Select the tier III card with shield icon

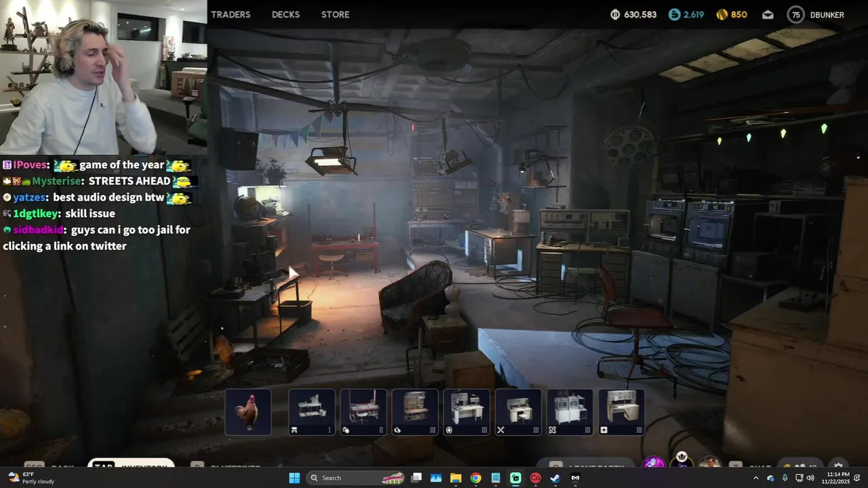coord(467,411)
